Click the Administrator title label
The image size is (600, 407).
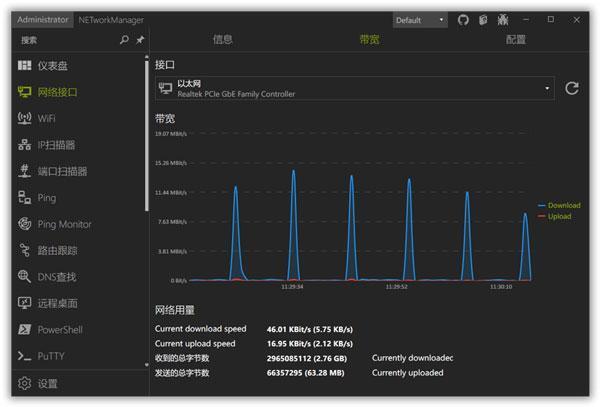pyautogui.click(x=42, y=20)
